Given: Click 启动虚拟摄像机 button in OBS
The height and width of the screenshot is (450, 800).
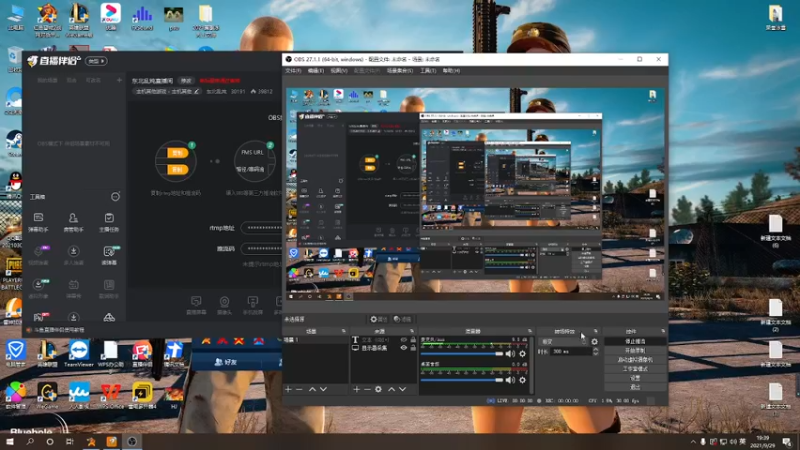Looking at the screenshot, I should point(635,360).
